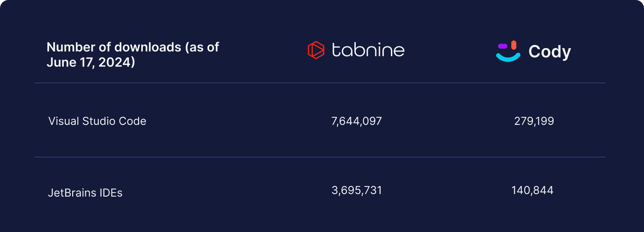This screenshot has height=232, width=644.
Task: Select Tabnine's 3,695,731 download count
Action: point(357,191)
